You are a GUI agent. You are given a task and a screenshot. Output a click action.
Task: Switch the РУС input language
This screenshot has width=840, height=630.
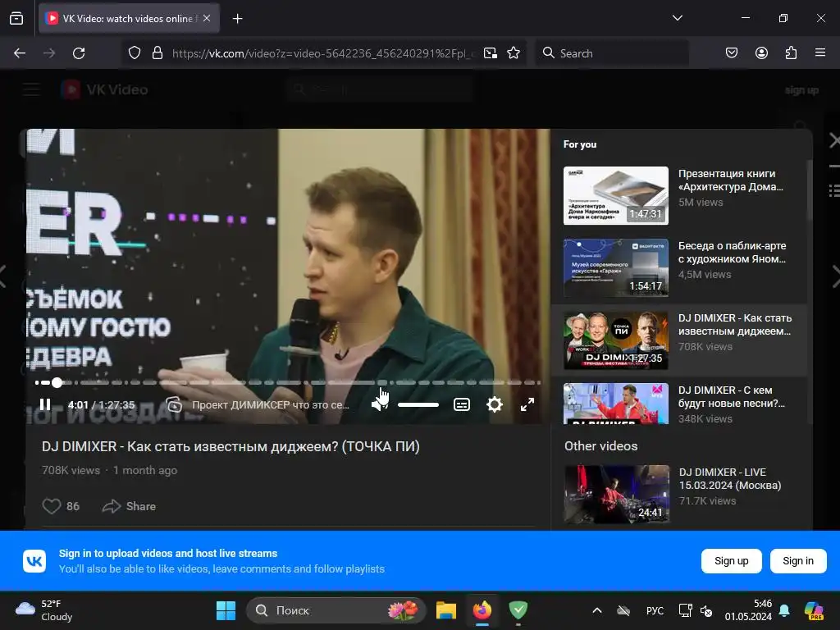tap(655, 610)
